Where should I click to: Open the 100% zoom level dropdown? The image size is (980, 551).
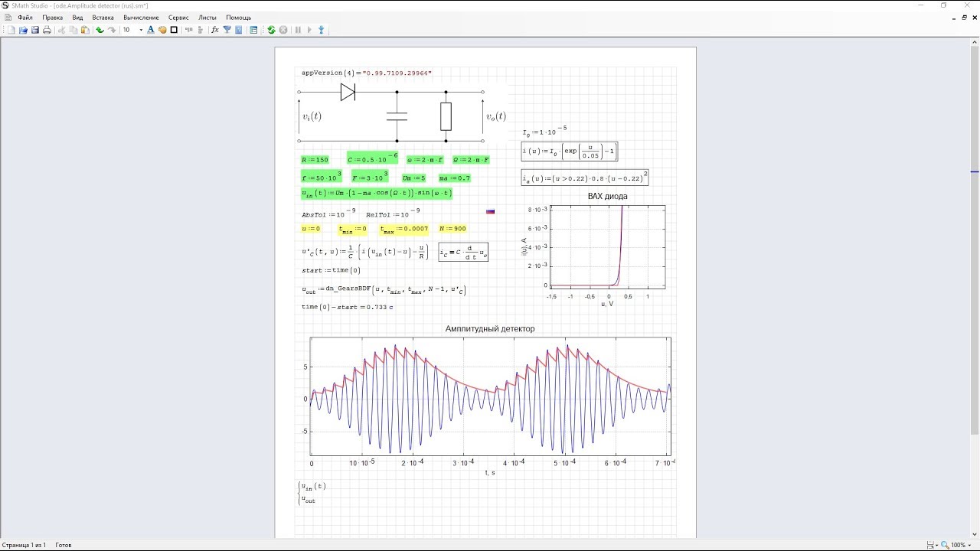[x=962, y=545]
